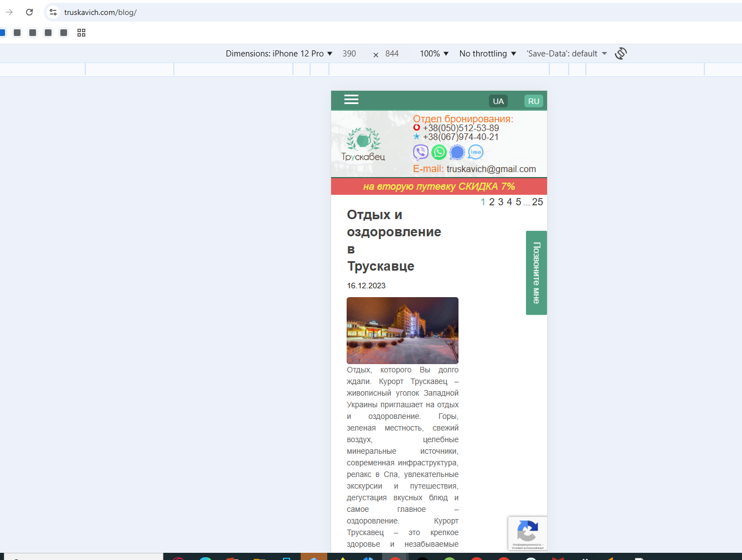Click the truskavich@gmail.com email link
The height and width of the screenshot is (560, 742).
(x=491, y=169)
